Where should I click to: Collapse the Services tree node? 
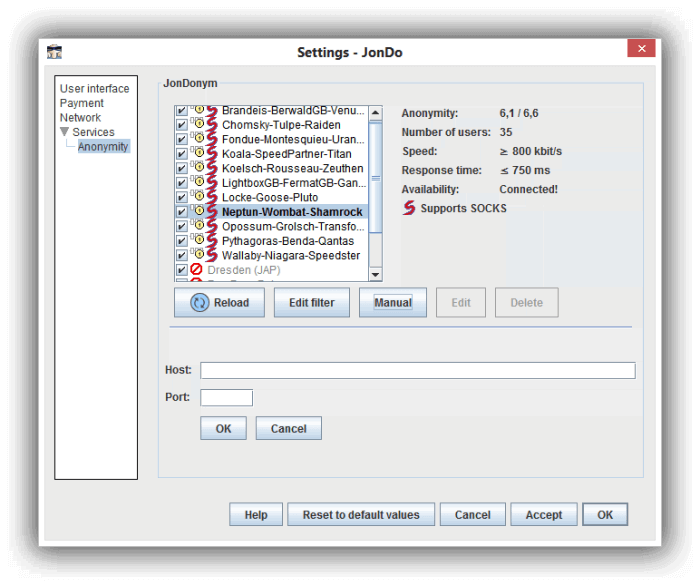coord(65,132)
